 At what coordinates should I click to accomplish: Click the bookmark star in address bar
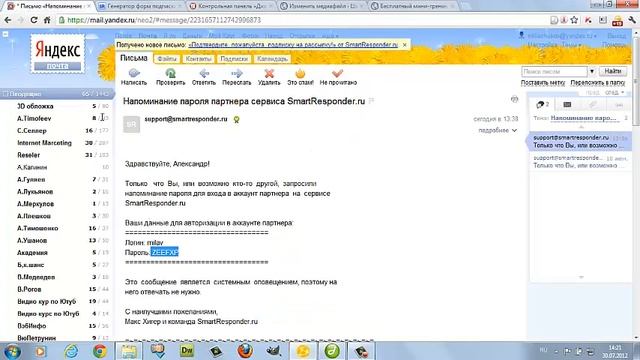(x=574, y=20)
